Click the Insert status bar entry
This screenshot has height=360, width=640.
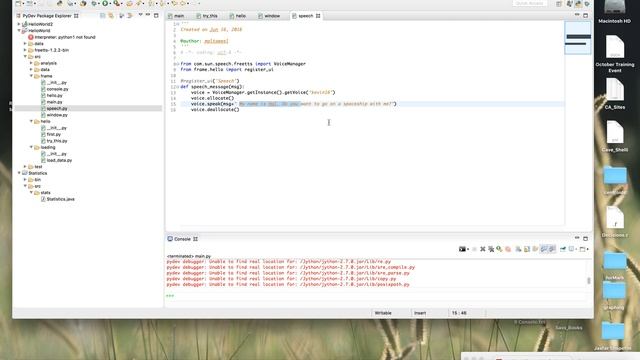tap(420, 313)
